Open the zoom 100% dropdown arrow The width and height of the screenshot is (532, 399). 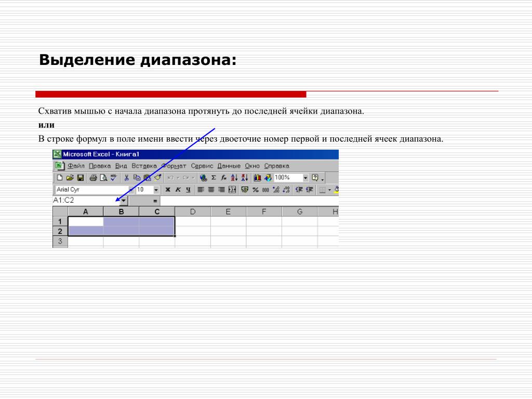point(305,178)
